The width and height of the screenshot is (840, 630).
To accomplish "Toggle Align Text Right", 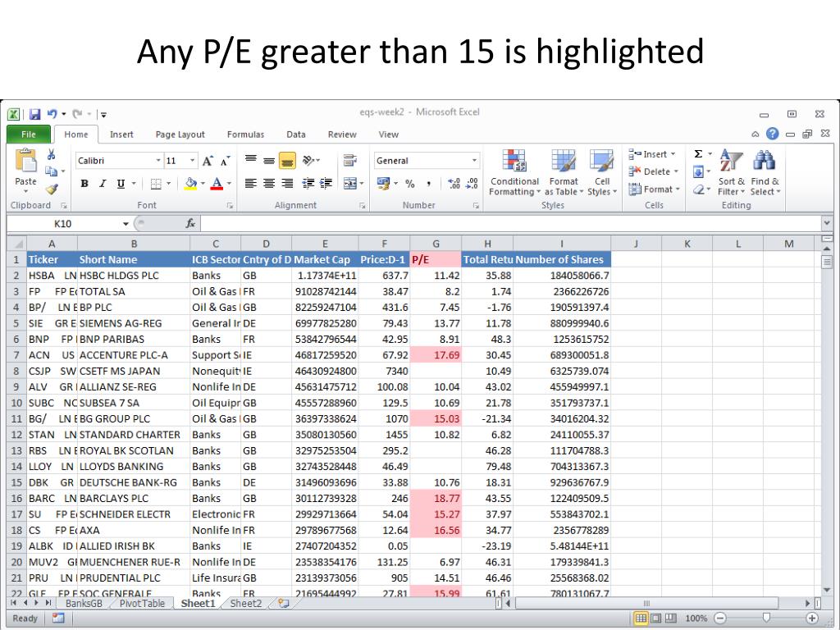I will pos(287,184).
